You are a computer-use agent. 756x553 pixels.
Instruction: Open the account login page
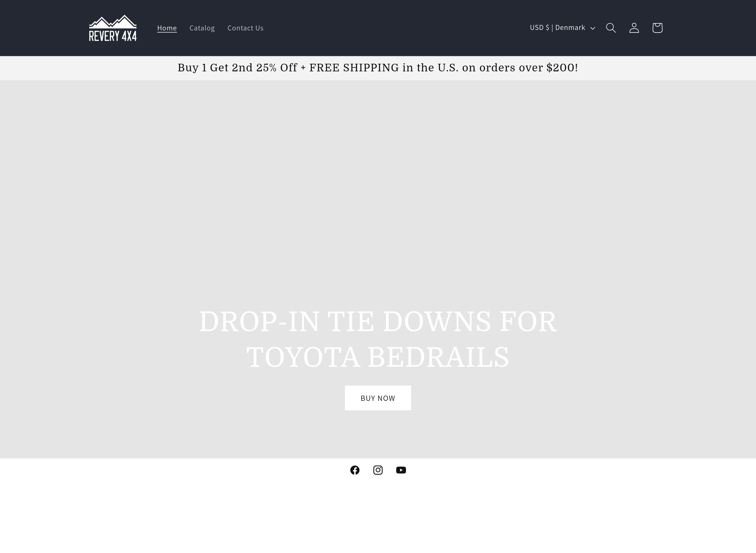coord(633,28)
